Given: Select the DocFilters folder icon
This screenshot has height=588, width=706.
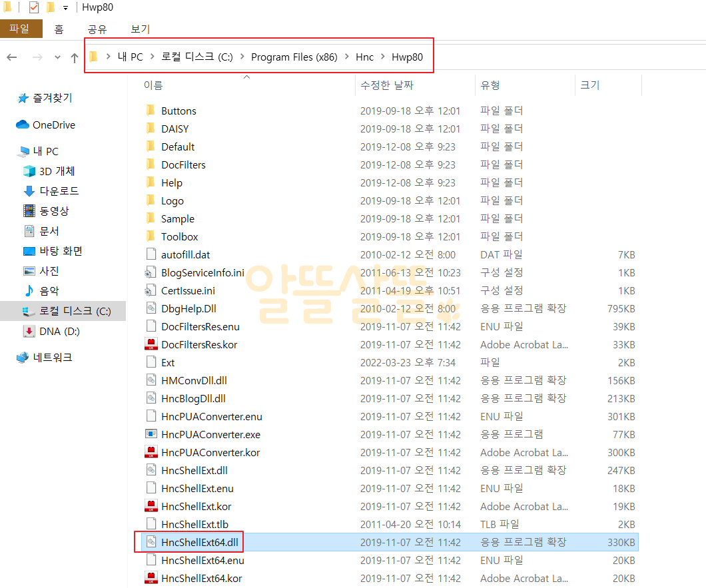Looking at the screenshot, I should click(151, 164).
